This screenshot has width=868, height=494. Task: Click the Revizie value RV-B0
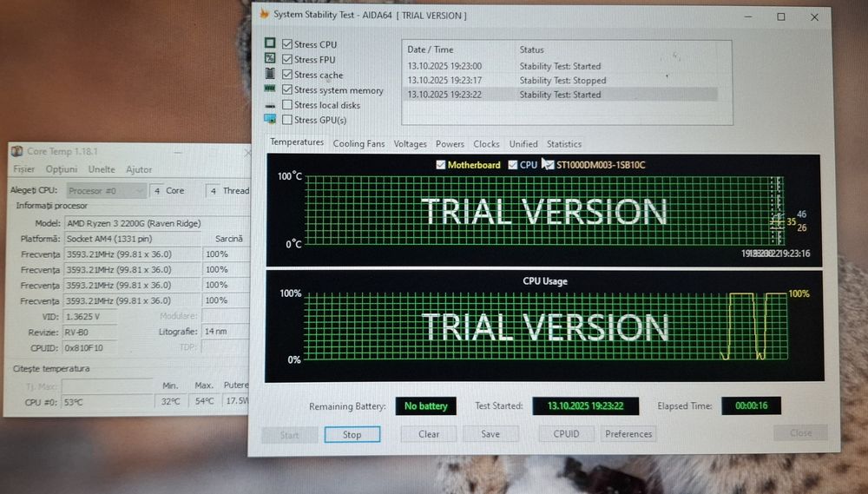pyautogui.click(x=90, y=333)
